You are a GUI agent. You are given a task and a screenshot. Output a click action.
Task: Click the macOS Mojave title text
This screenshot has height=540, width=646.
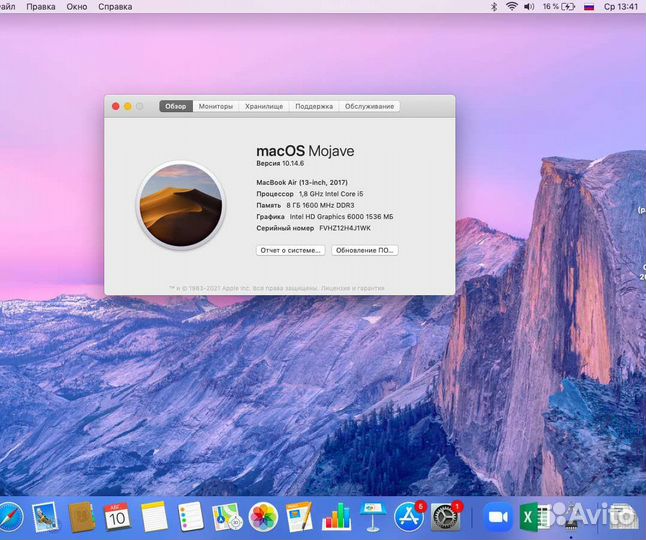305,151
